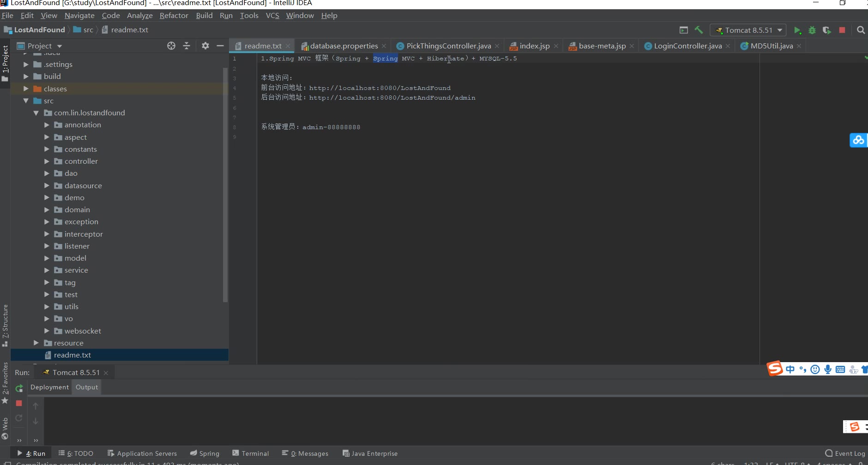Toggle Chinese input mode 中 indicator
The width and height of the screenshot is (868, 465).
point(790,369)
